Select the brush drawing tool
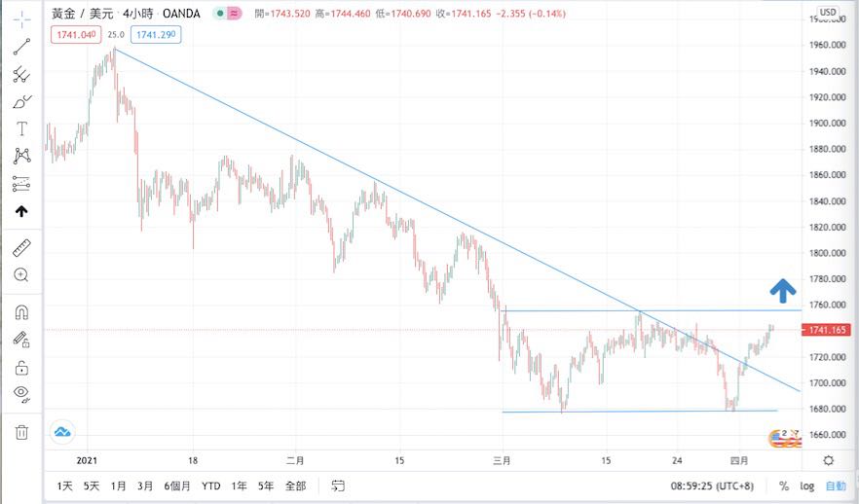 tap(21, 101)
